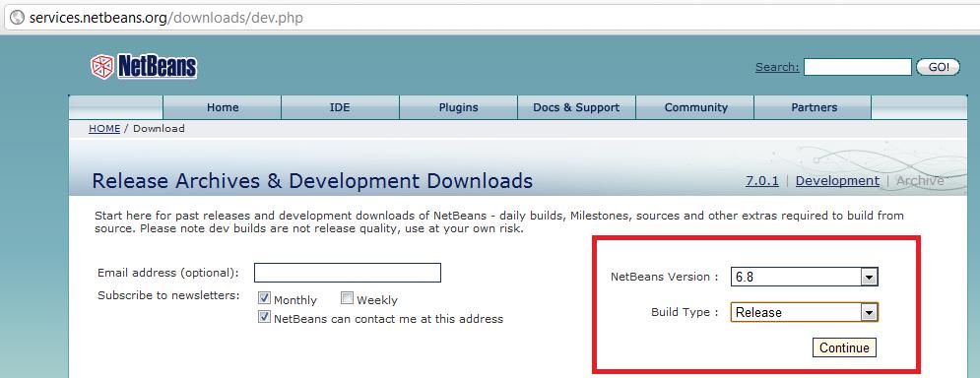Toggle the Monthly newsletter checkbox
The image size is (980, 378).
click(x=264, y=298)
